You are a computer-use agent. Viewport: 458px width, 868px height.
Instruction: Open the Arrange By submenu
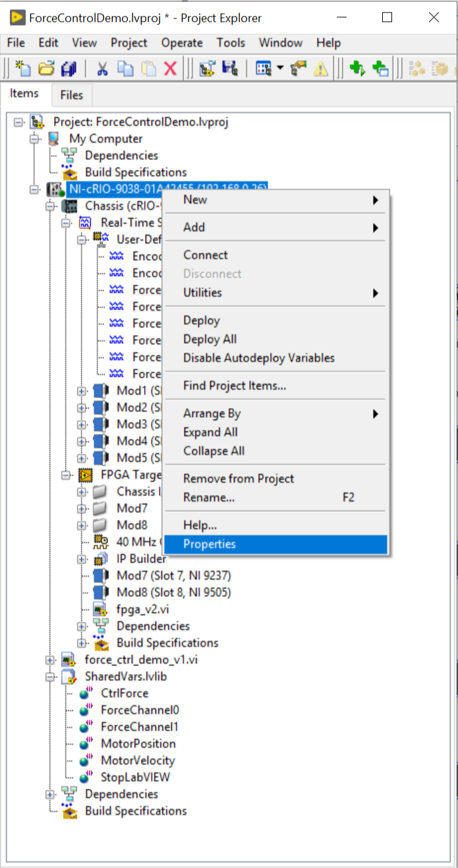(x=276, y=414)
